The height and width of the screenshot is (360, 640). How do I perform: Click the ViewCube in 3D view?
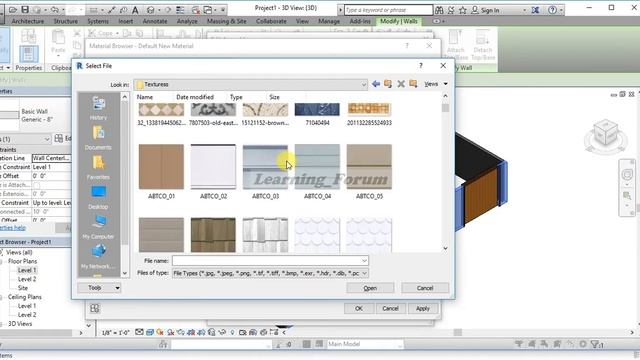[605, 133]
